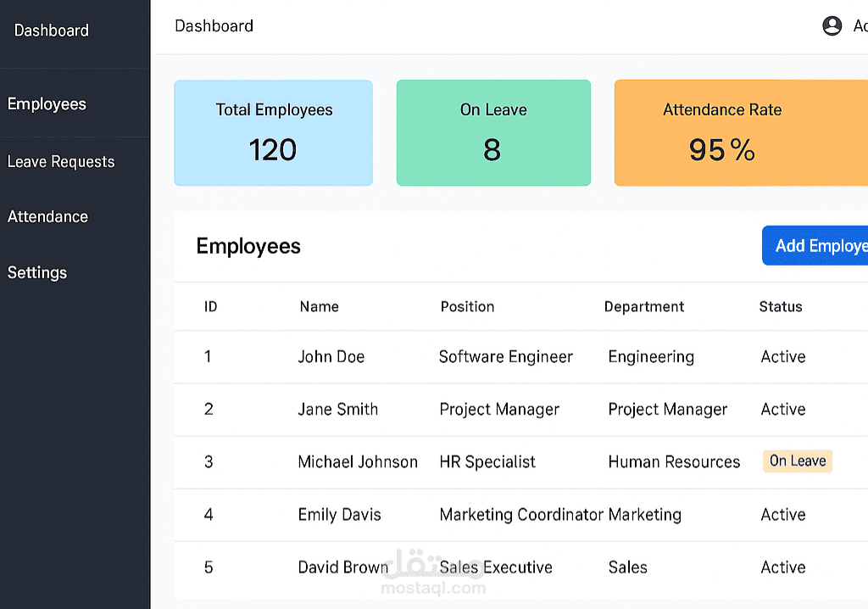Select employee name David Brown
This screenshot has height=609, width=868.
(x=343, y=567)
